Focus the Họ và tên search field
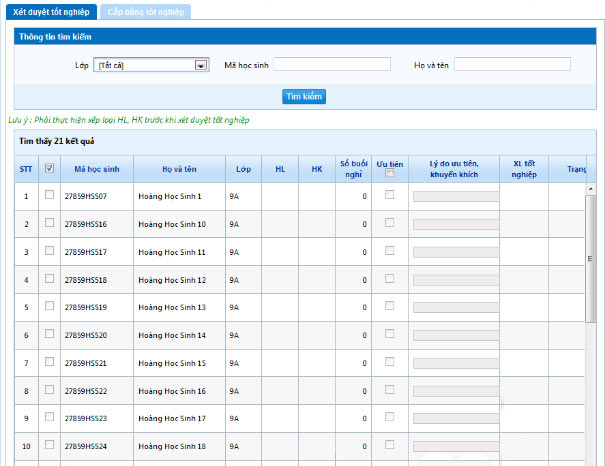 point(511,65)
